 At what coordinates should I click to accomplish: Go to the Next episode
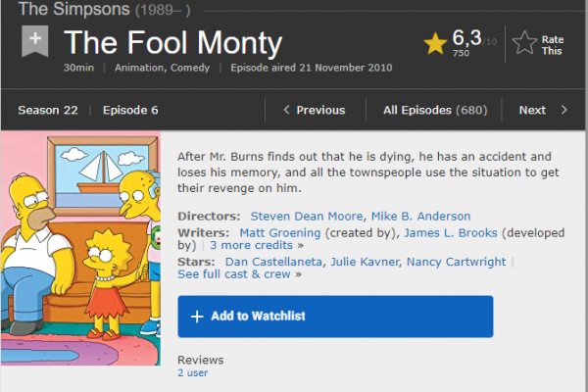pyautogui.click(x=543, y=110)
